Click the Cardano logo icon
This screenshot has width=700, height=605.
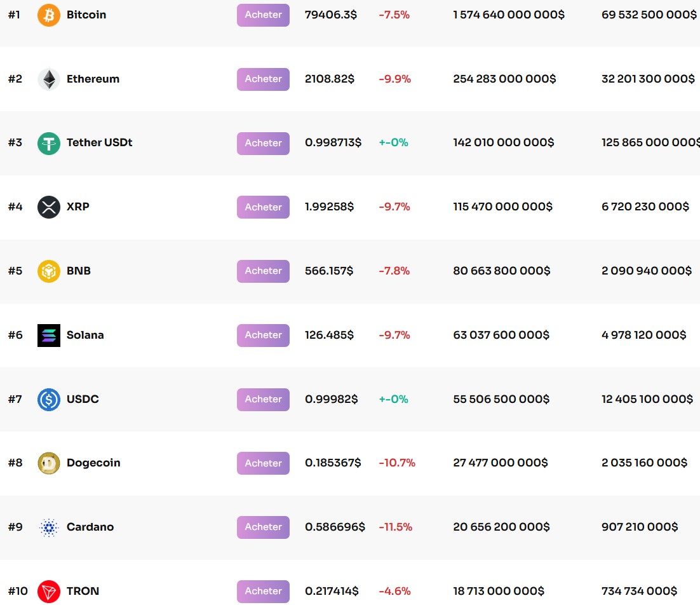48,527
